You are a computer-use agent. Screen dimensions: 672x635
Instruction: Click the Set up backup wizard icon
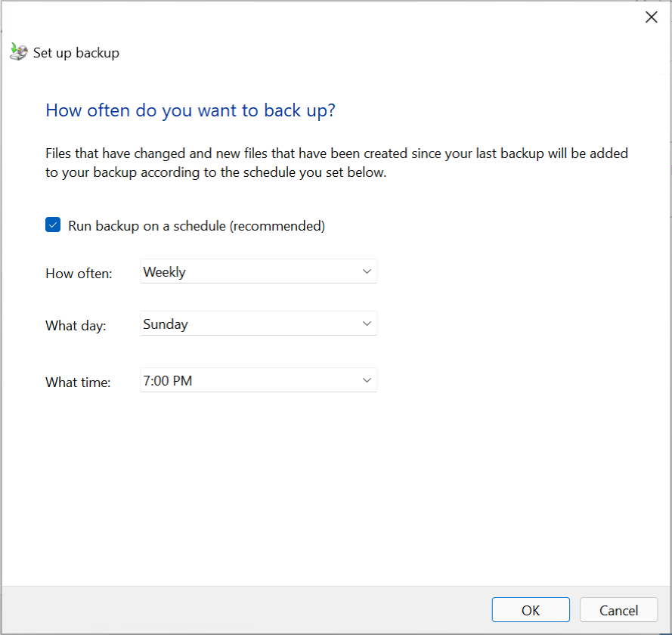17,51
